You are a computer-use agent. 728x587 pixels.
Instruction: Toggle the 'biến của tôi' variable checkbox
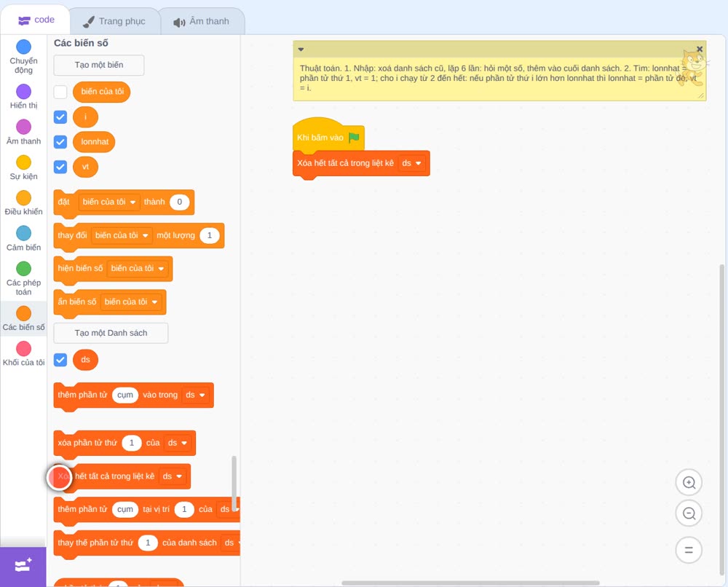[60, 92]
